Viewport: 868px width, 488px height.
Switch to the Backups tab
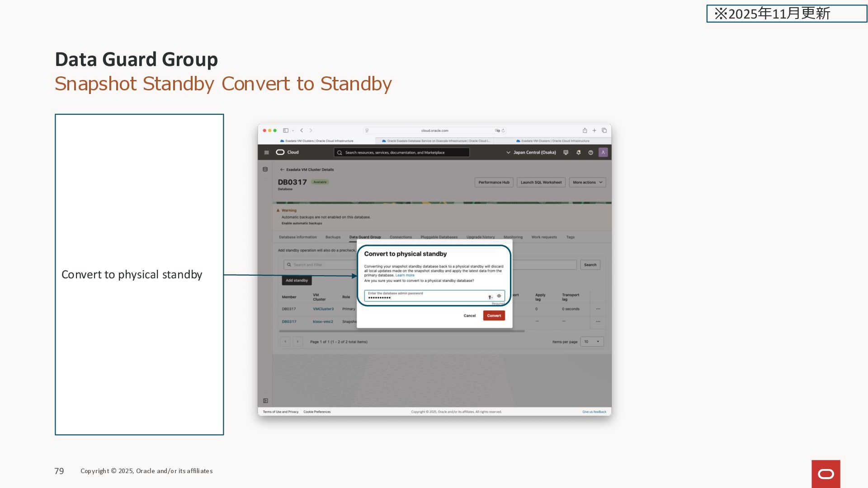(333, 237)
